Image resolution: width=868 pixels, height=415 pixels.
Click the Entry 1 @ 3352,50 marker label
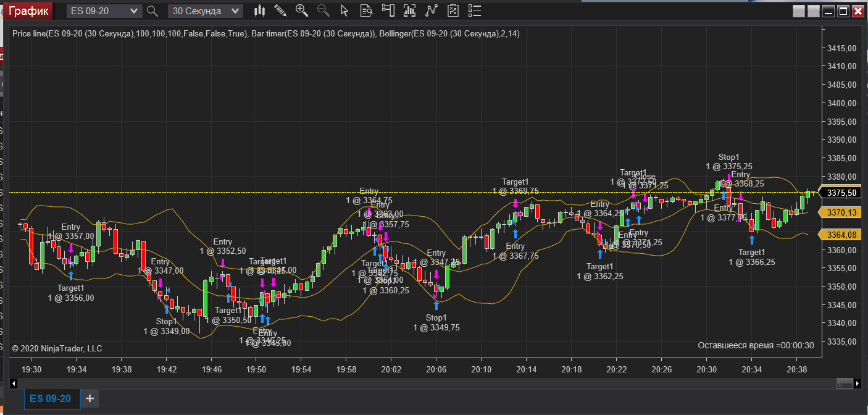coord(223,246)
